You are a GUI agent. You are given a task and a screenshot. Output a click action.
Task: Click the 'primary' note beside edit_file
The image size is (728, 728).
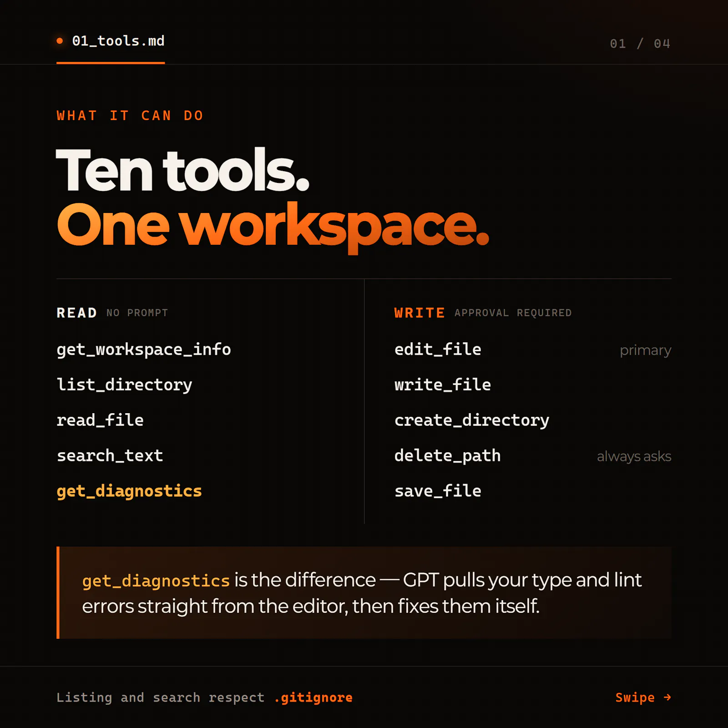(645, 350)
